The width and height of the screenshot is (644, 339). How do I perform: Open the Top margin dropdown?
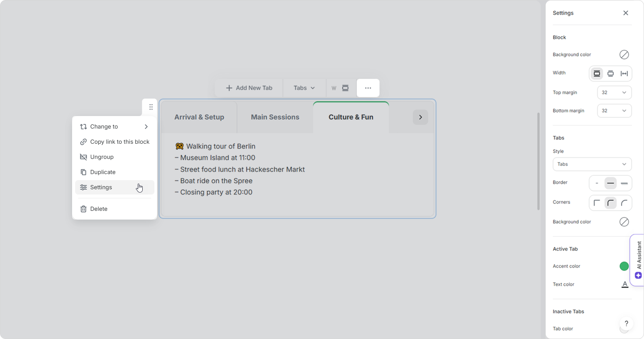coord(614,93)
